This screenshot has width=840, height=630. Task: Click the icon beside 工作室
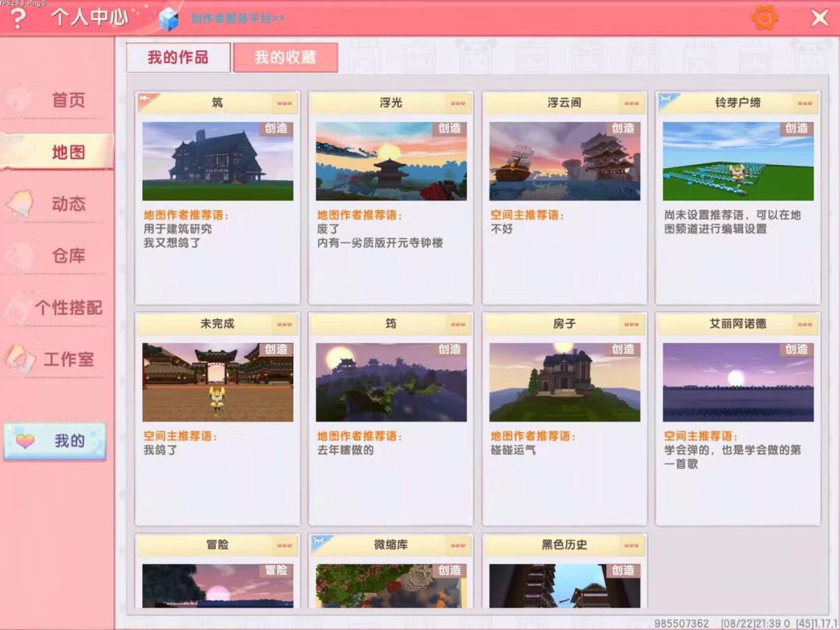point(19,359)
